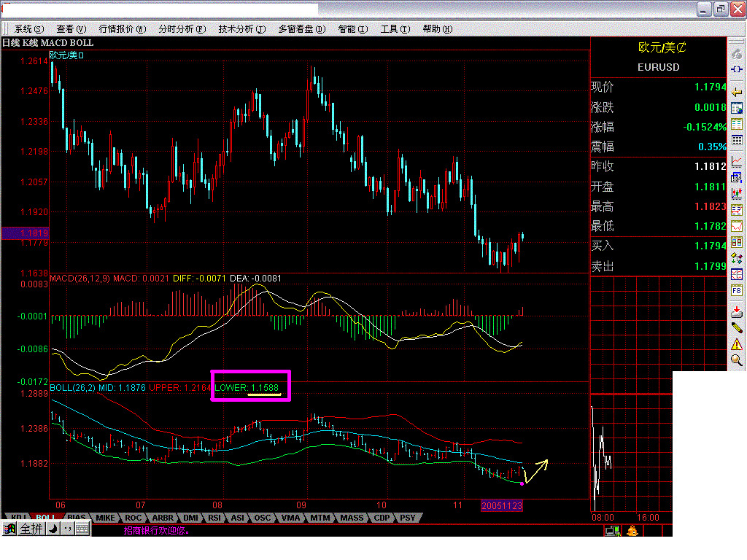Open the 工具(T) menu
Image resolution: width=747 pixels, height=560 pixels.
(x=395, y=29)
